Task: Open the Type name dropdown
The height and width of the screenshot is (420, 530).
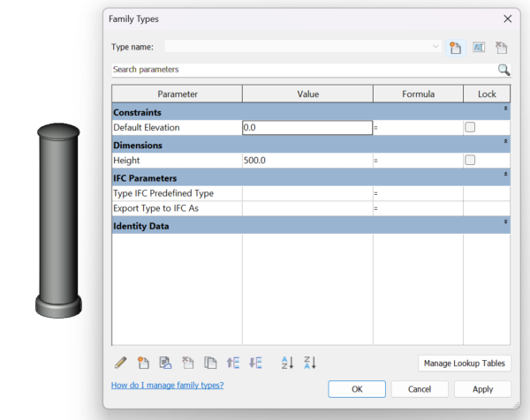Action: coord(435,47)
